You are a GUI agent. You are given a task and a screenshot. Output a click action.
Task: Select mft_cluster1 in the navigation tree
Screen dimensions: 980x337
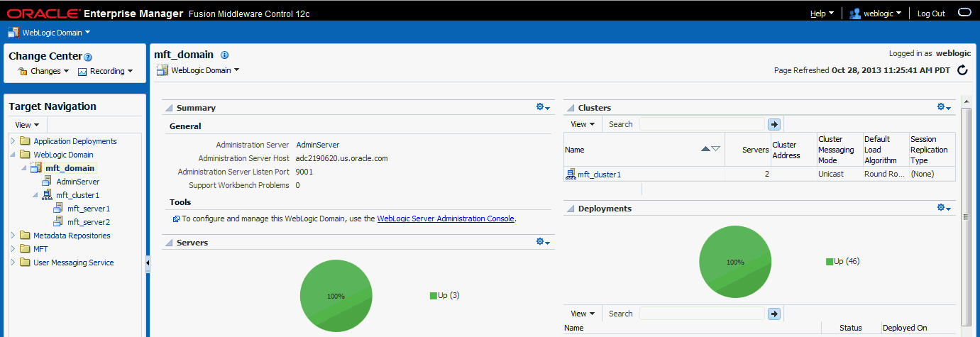click(77, 195)
